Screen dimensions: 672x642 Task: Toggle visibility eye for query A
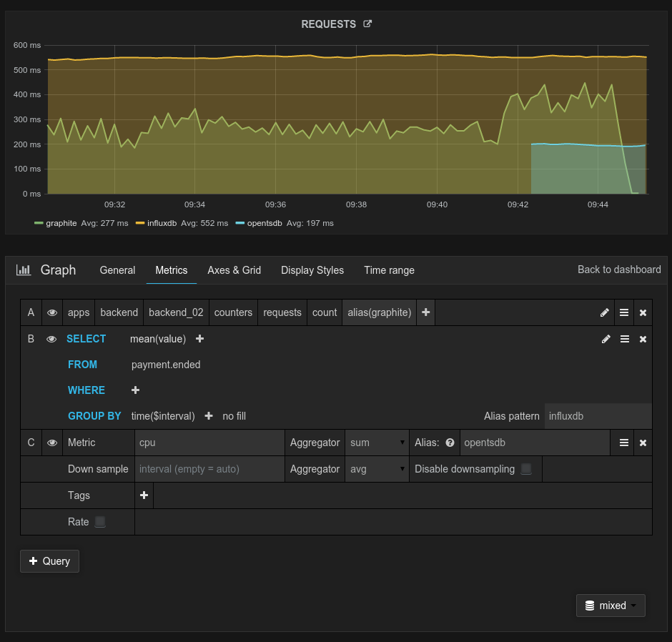click(51, 312)
